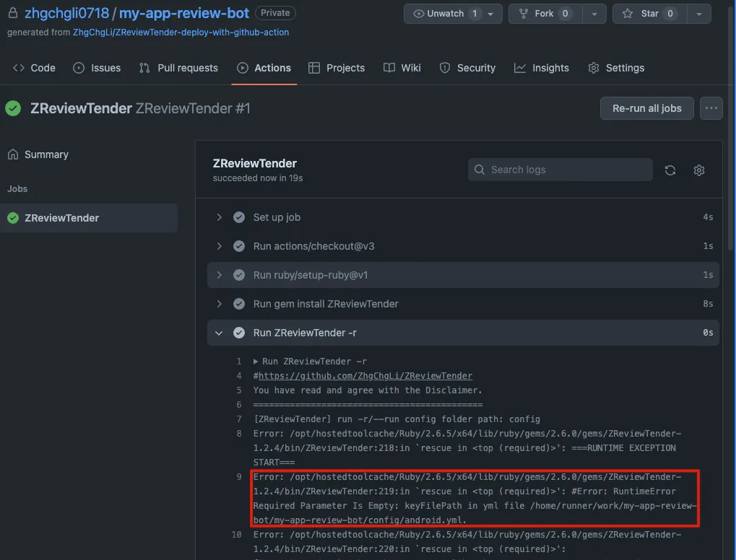Open the log settings gear icon

click(x=698, y=170)
